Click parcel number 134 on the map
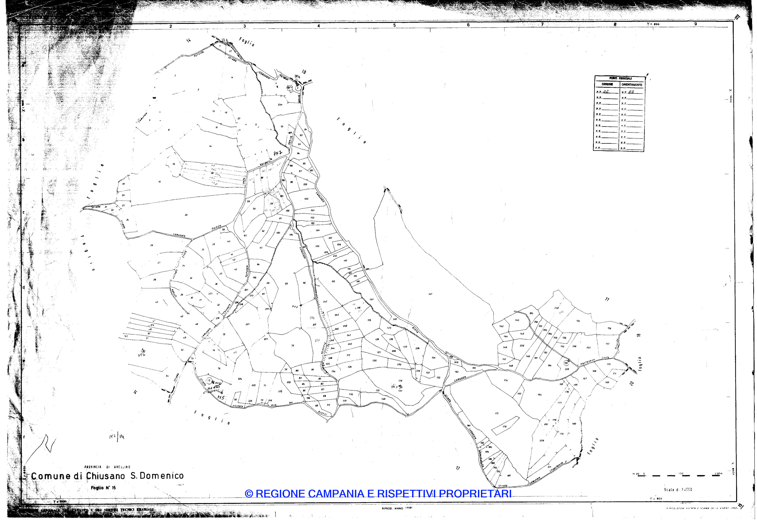The height and width of the screenshot is (532, 757). coord(434,358)
